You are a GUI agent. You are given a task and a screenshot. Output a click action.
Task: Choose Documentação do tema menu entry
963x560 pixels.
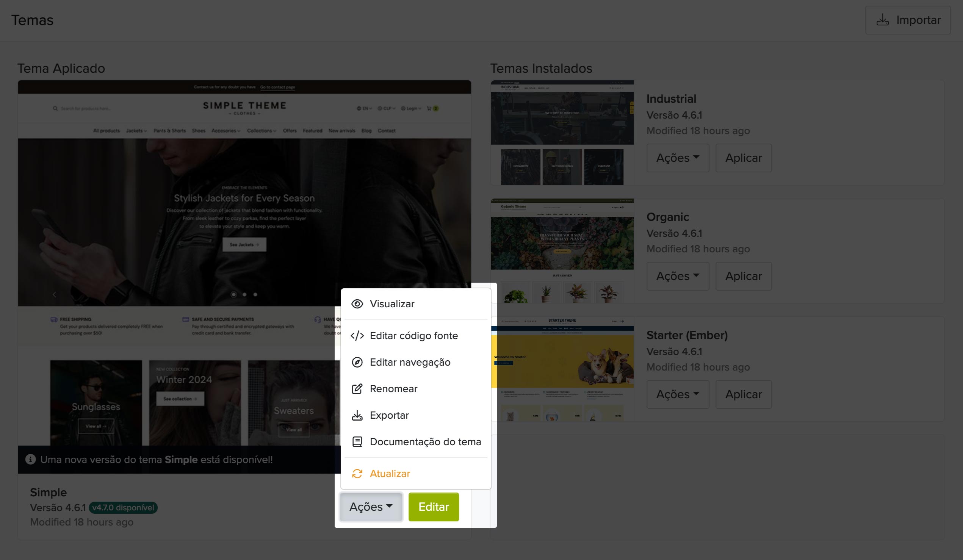click(425, 442)
